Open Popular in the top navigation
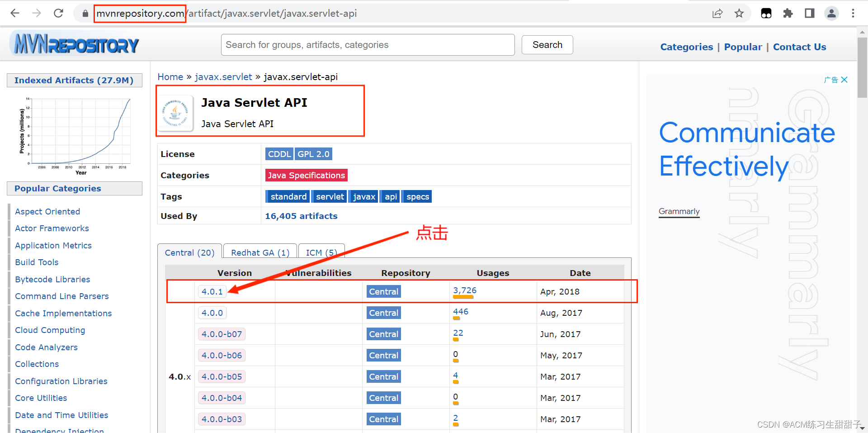 pyautogui.click(x=743, y=47)
